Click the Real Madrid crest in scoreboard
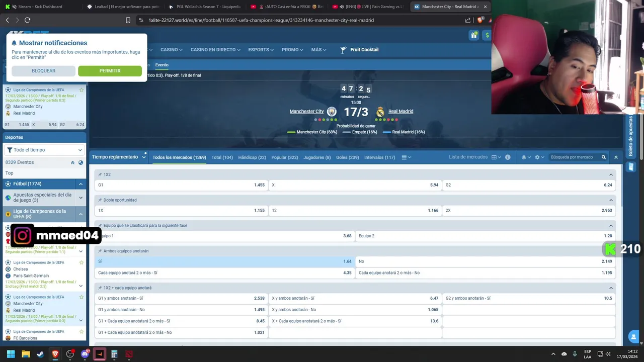This screenshot has height=362, width=644. click(380, 112)
